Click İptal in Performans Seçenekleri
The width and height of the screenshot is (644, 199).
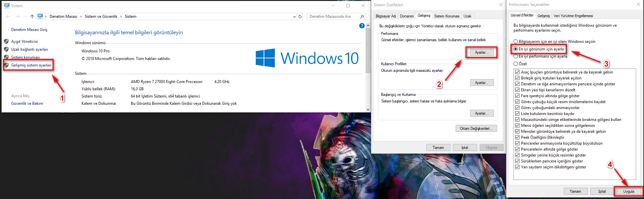[602, 191]
